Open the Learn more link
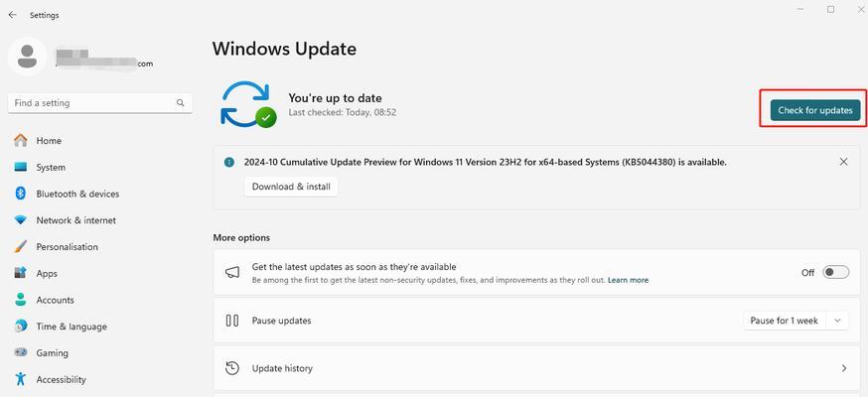 click(628, 280)
